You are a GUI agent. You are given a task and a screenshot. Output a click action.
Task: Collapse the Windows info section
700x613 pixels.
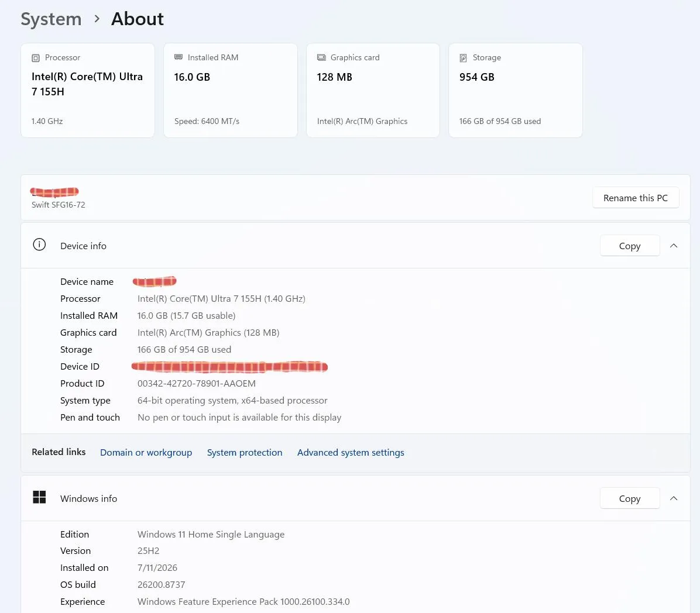point(674,498)
